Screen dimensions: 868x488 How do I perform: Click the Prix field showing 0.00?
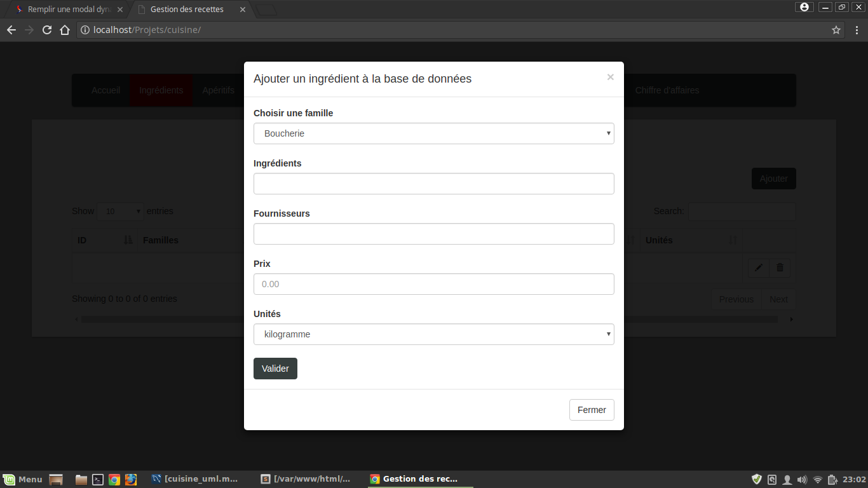click(x=434, y=284)
